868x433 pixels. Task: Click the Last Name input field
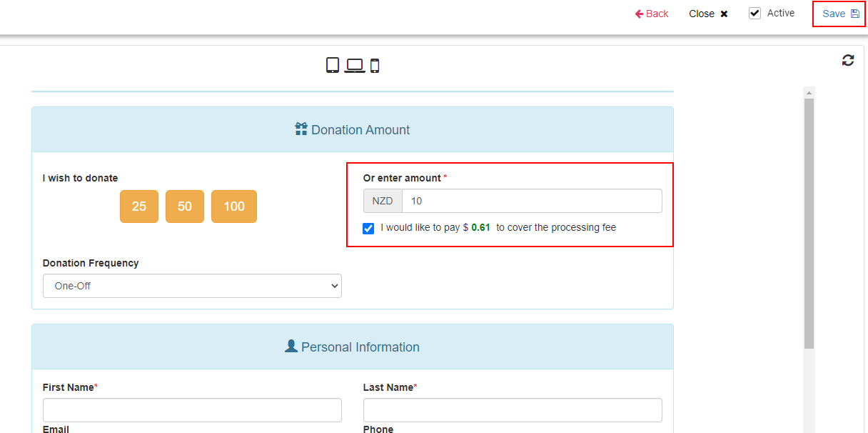coord(513,410)
